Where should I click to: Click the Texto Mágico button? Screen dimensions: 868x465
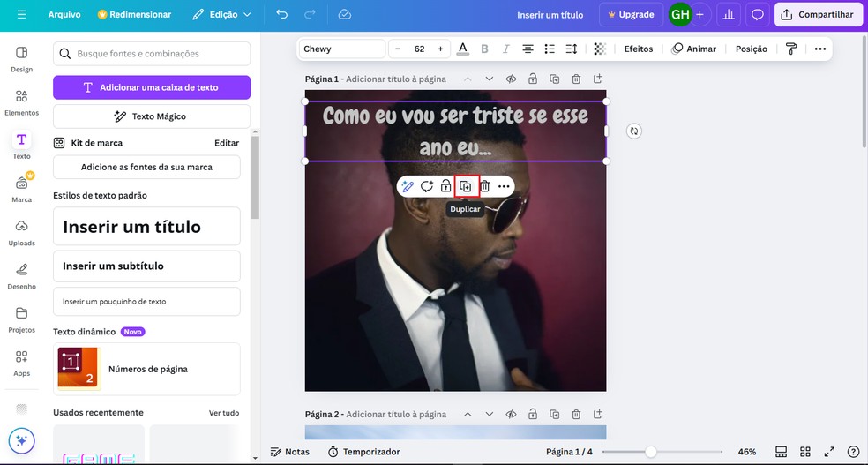point(152,116)
